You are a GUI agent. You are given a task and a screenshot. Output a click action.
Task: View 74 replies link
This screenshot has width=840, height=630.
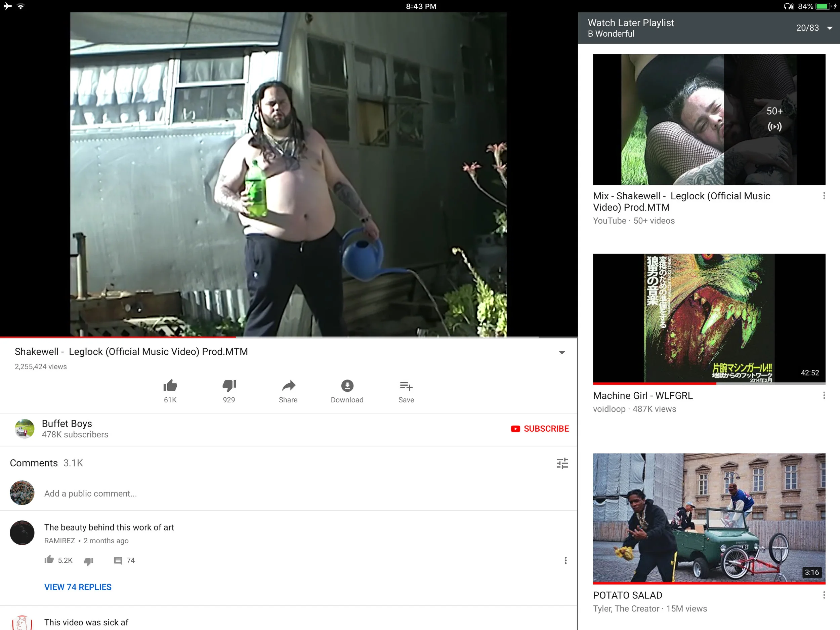[x=78, y=587]
